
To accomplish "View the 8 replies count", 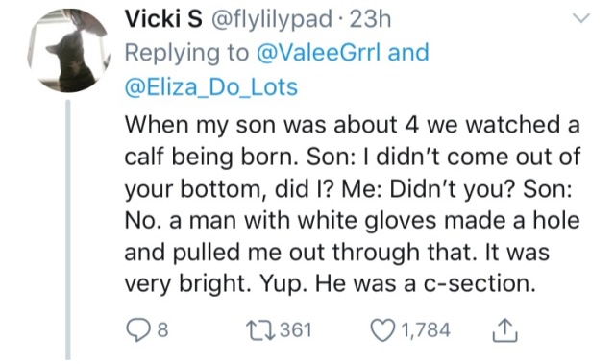I will pos(162,330).
